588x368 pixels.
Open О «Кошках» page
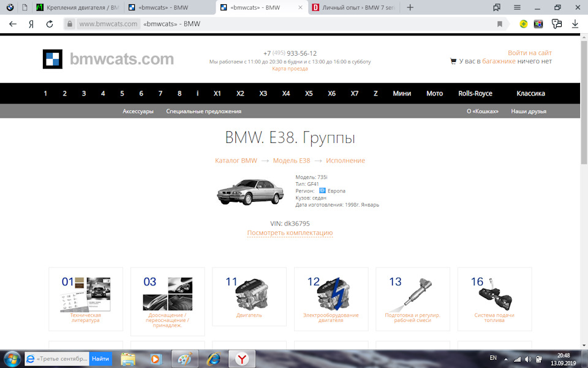483,111
